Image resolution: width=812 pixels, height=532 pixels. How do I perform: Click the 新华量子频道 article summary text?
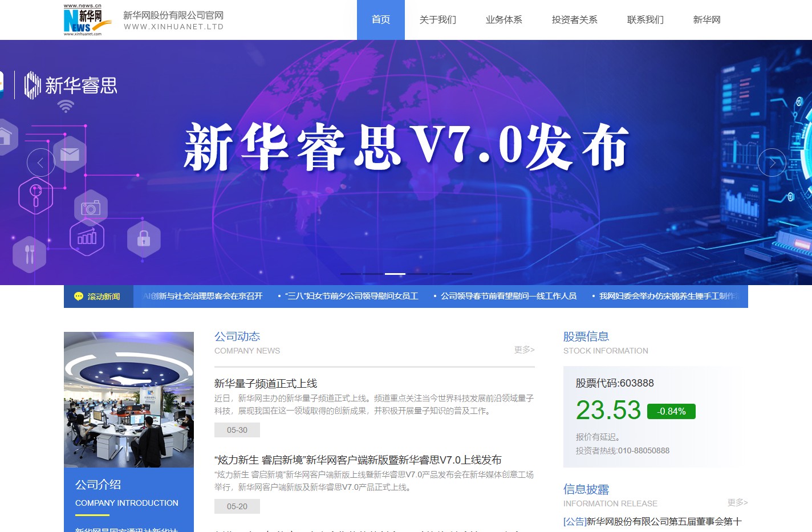pos(374,404)
